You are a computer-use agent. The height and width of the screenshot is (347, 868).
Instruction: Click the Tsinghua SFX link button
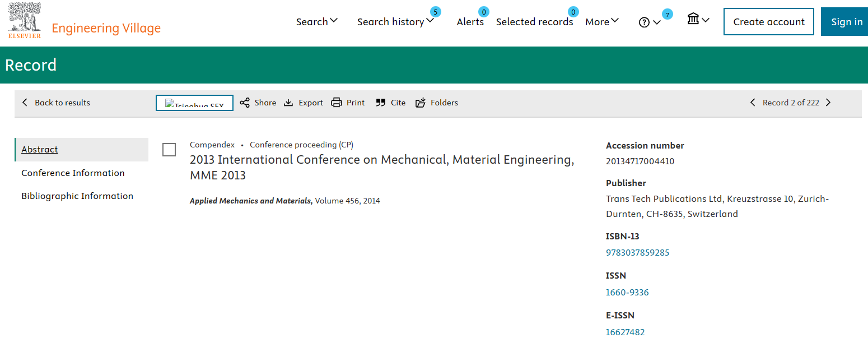point(194,103)
